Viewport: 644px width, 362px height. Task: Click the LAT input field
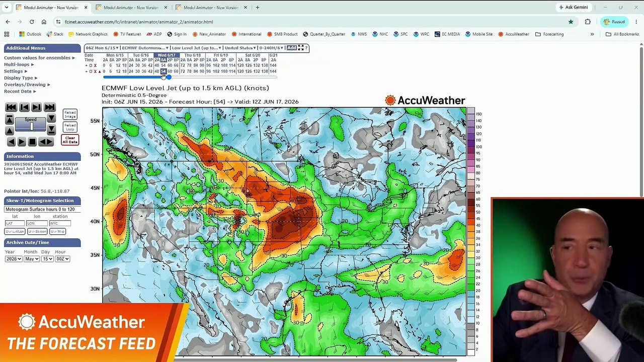point(15,223)
